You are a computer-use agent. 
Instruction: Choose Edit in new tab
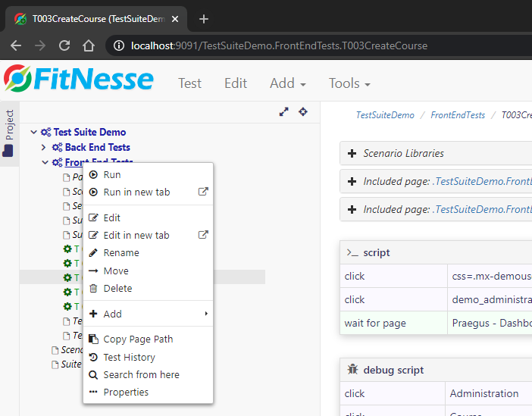pos(148,235)
